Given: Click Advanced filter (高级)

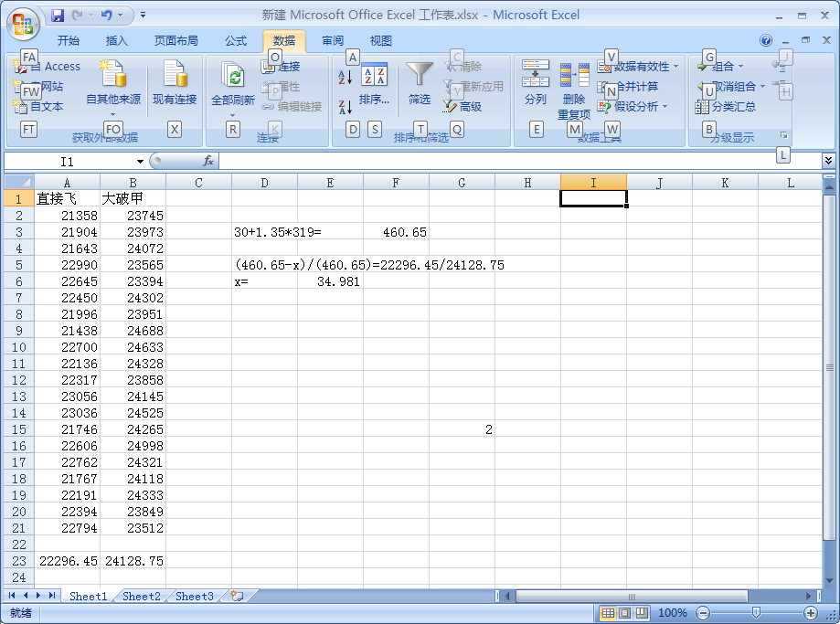Looking at the screenshot, I should [x=463, y=107].
